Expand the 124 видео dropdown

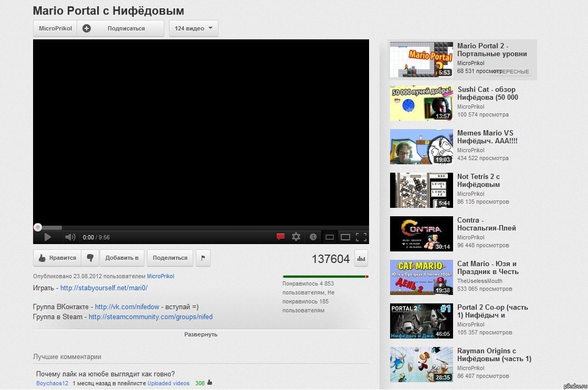(194, 28)
